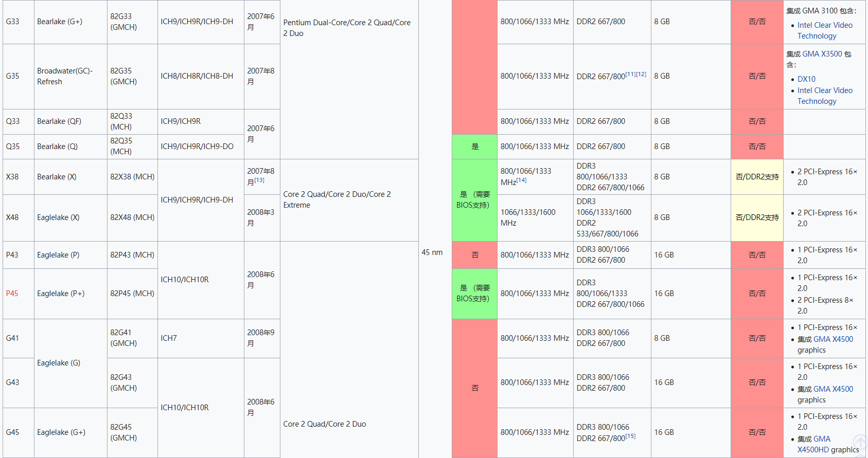Select the G41 chipset name cell
Viewport: 868px width, 458px height.
coord(19,338)
